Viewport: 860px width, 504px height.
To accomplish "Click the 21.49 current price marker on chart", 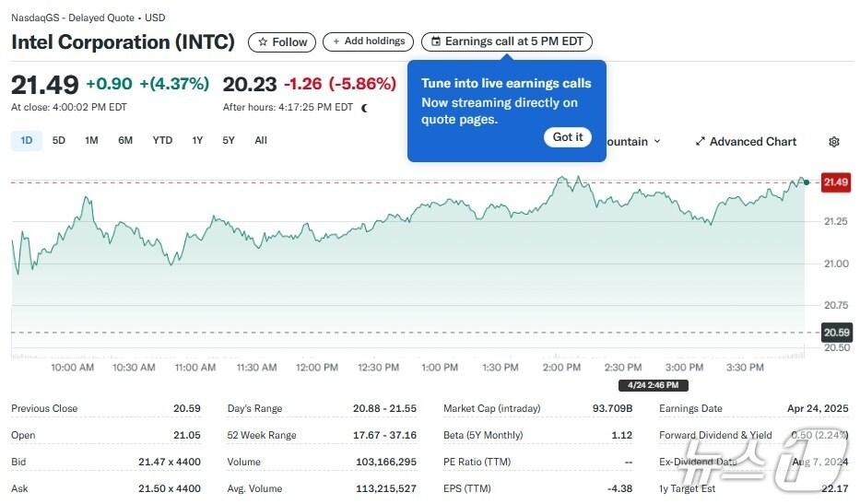I will [835, 182].
